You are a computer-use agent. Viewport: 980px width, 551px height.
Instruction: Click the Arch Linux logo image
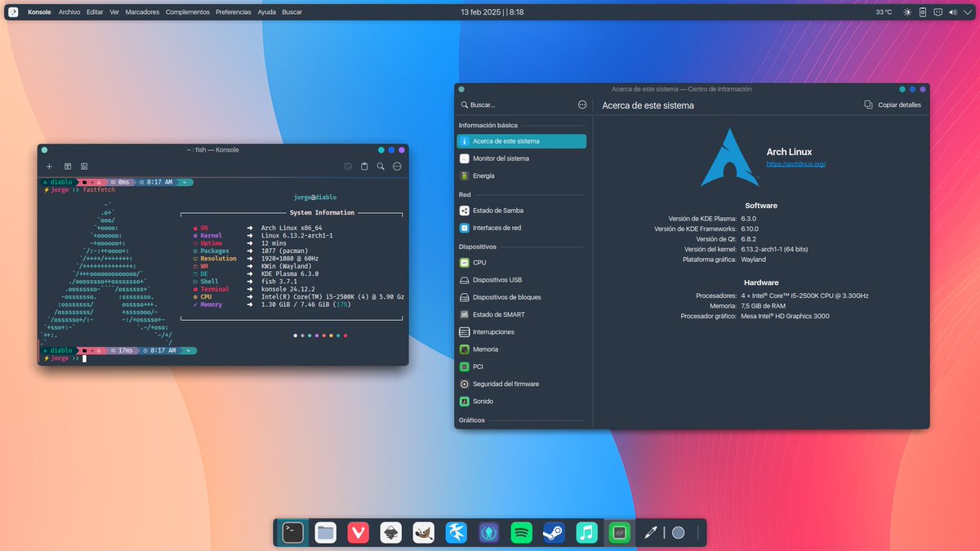click(x=729, y=157)
